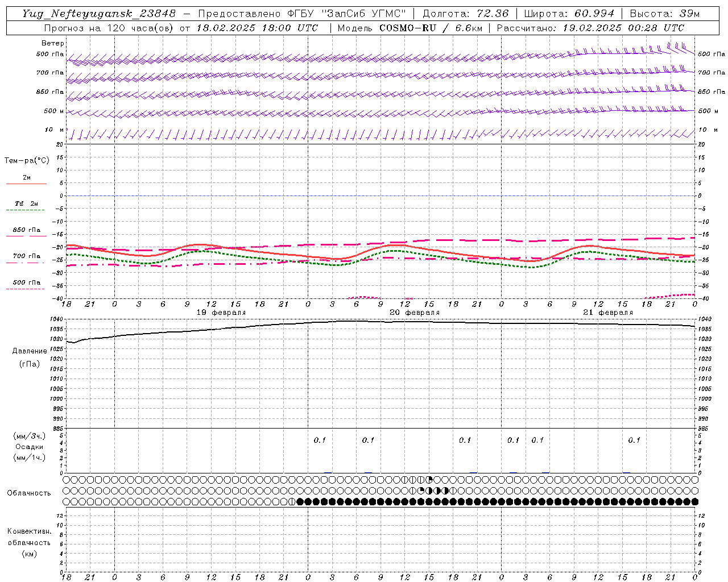Pick the 850 гПа temperature legend line
This screenshot has height=582, width=728.
pos(26,236)
